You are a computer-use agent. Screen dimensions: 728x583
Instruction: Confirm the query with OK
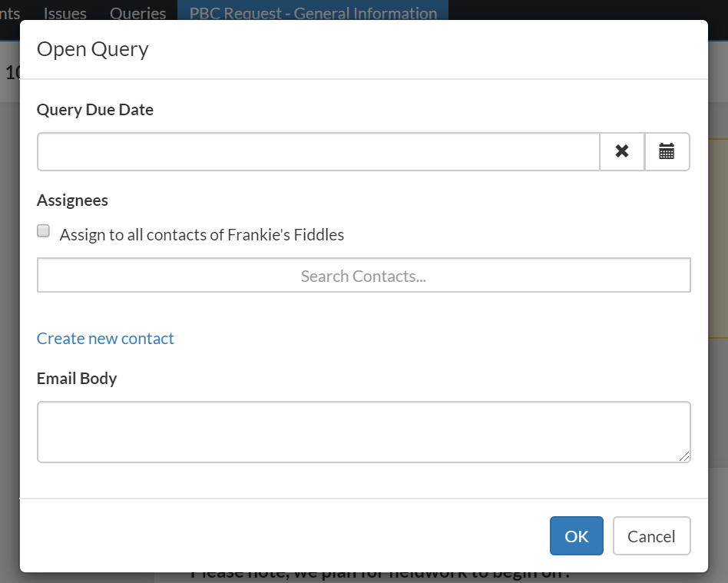576,535
